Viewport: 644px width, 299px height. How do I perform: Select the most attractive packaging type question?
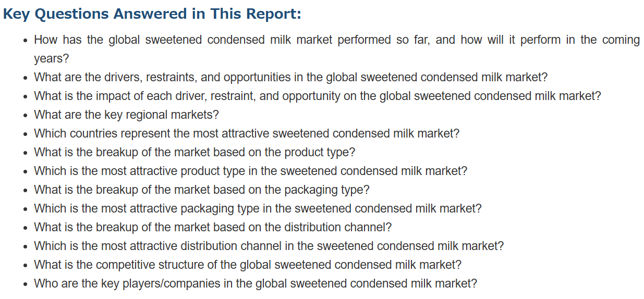point(258,208)
